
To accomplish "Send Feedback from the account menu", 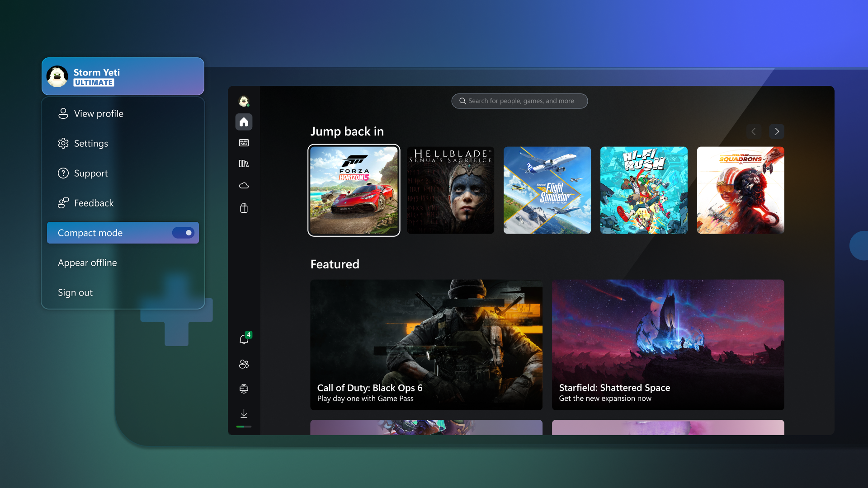I will [94, 203].
